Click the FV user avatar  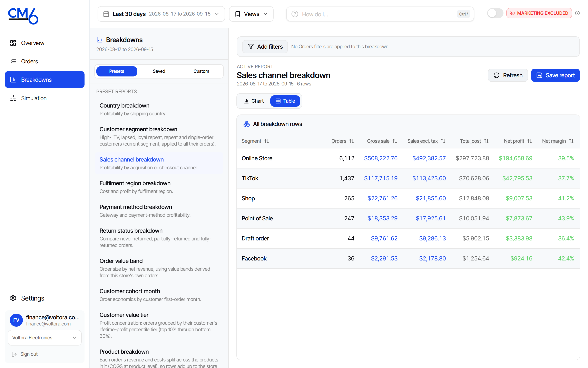(16, 320)
